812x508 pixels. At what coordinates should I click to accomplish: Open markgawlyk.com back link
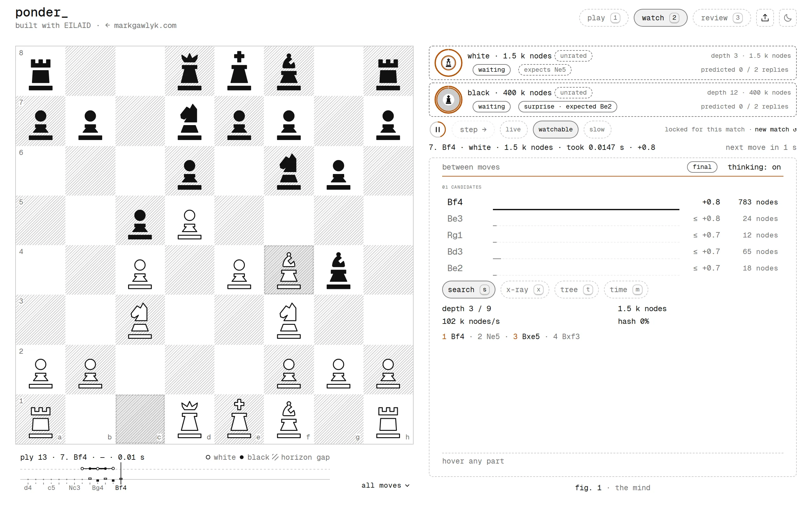pyautogui.click(x=141, y=25)
